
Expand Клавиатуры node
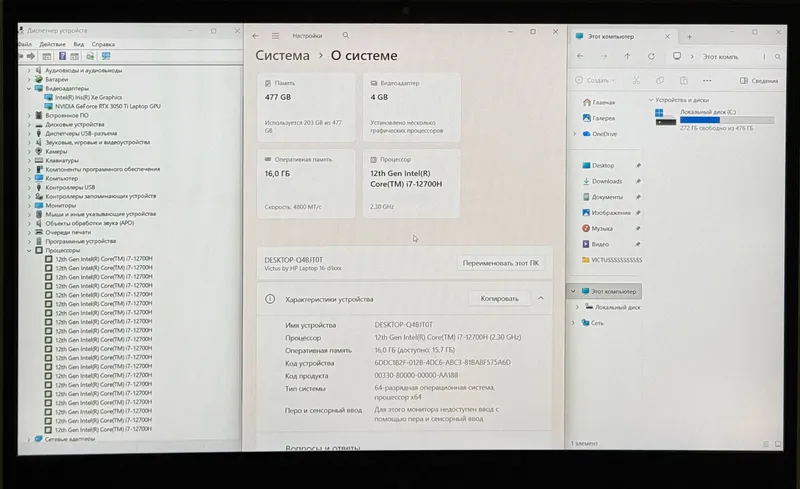(29, 160)
